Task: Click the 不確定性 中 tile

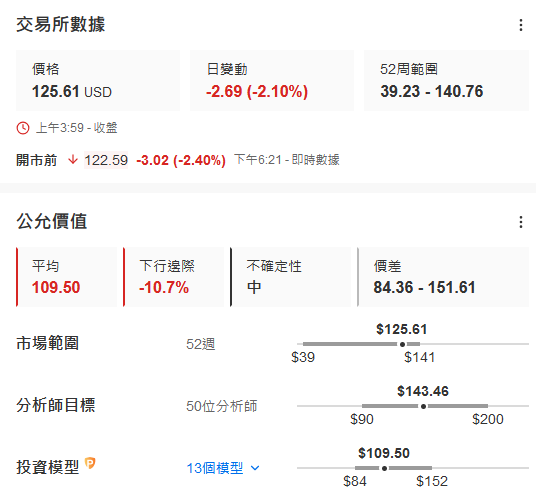Action: pos(291,277)
